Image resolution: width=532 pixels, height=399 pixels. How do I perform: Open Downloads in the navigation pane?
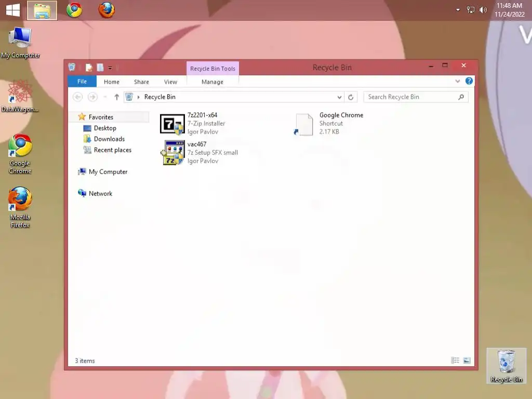click(104, 139)
